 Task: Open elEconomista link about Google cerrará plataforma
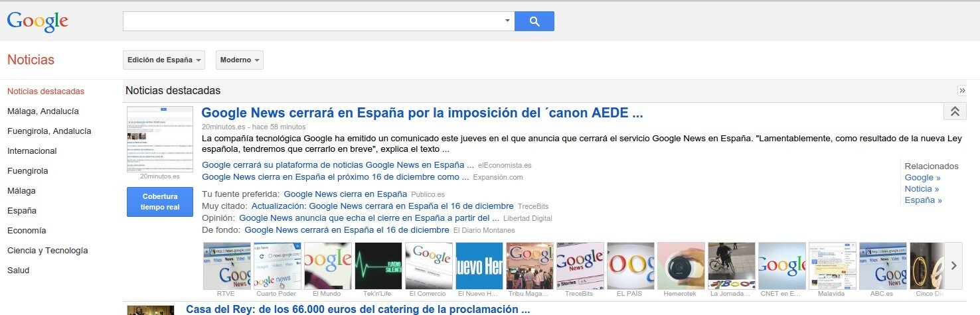[x=338, y=165]
